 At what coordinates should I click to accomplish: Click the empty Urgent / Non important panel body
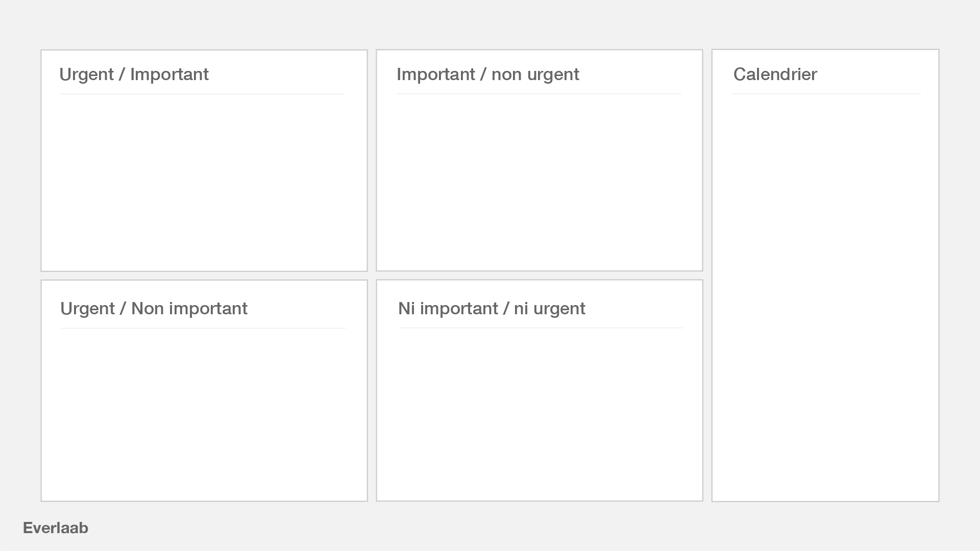point(204,413)
